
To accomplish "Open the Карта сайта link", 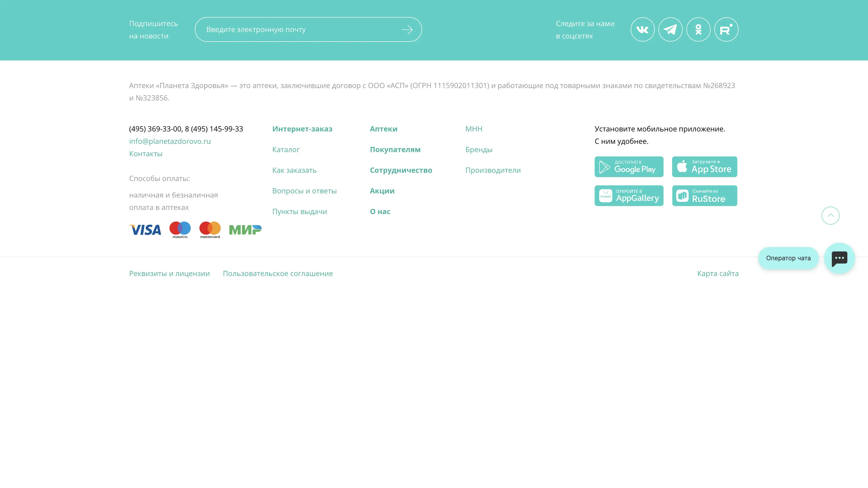I will point(718,273).
